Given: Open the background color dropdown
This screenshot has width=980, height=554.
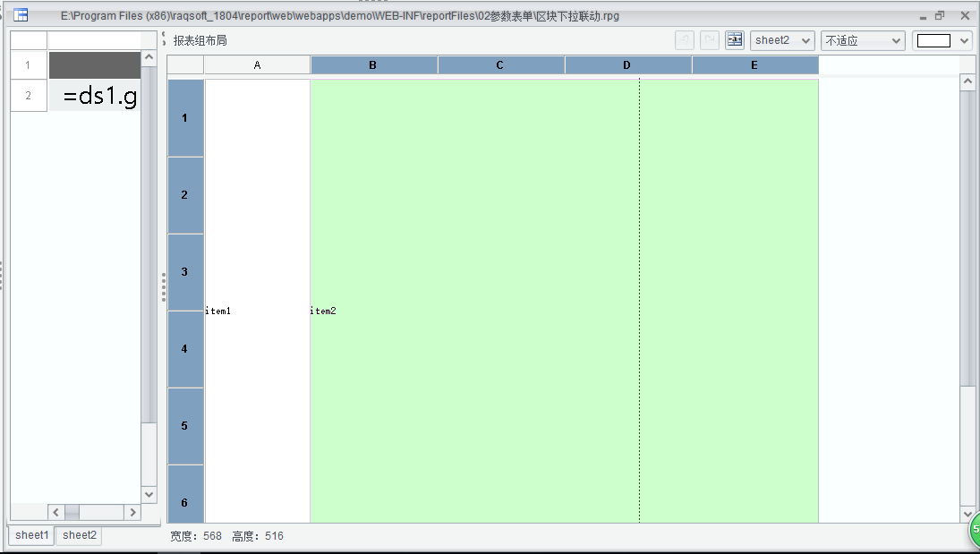Looking at the screenshot, I should coord(965,40).
